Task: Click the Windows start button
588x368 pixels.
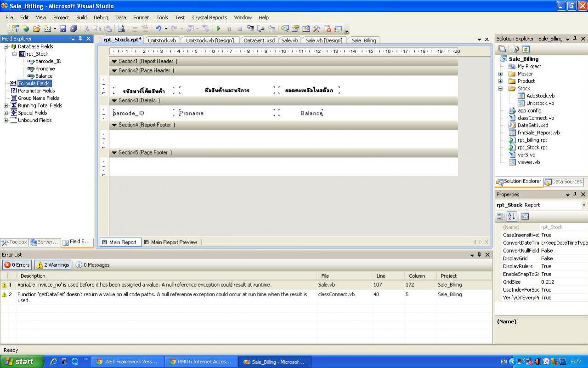Action: 22,362
